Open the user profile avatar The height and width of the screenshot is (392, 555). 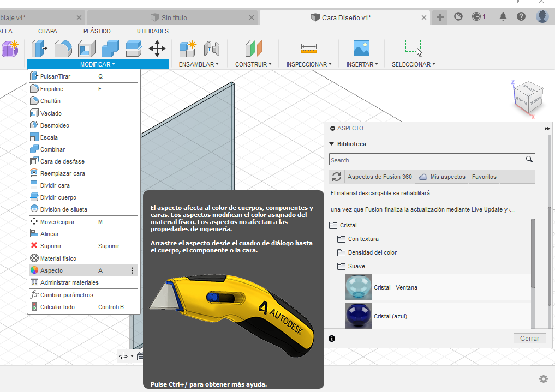click(542, 16)
